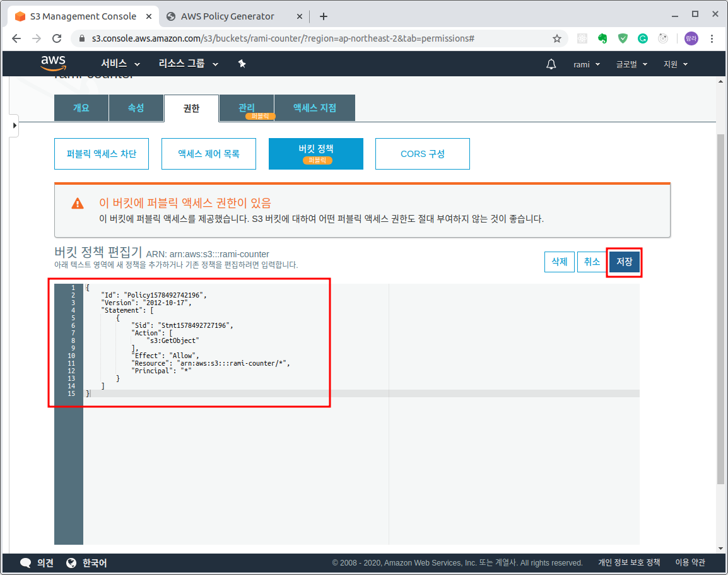
Task: Click the Resource arn line in editor
Action: (211, 363)
